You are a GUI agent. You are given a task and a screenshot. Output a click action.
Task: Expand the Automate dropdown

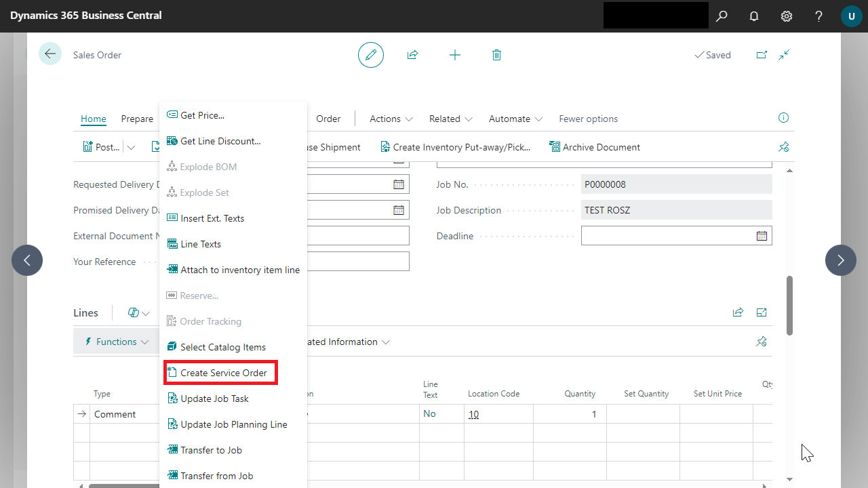(x=515, y=119)
